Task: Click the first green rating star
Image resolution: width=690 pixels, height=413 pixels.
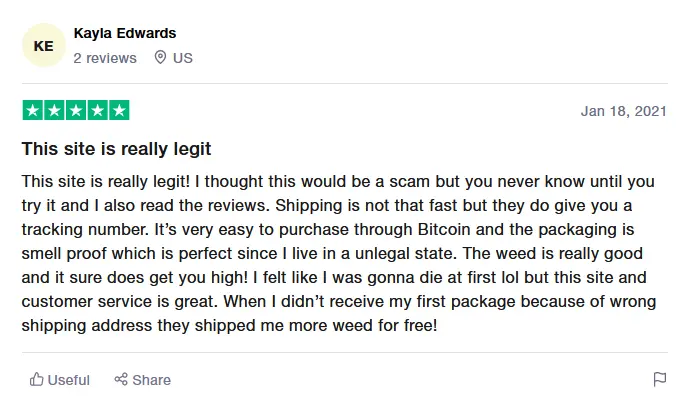Action: [x=33, y=110]
